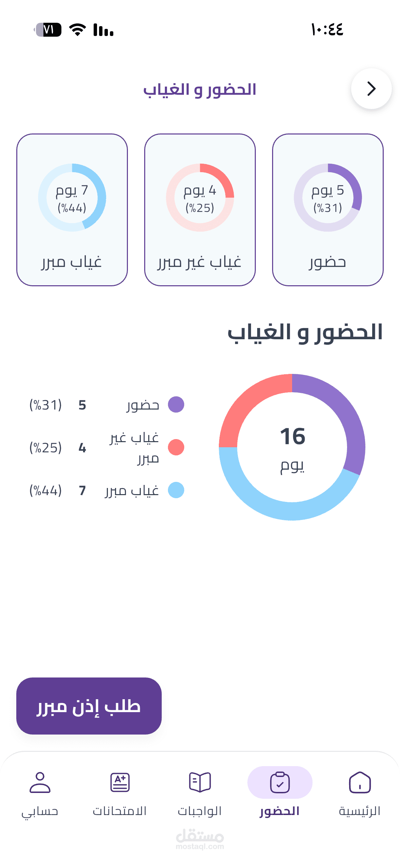Select the حضور attendance card

[328, 210]
